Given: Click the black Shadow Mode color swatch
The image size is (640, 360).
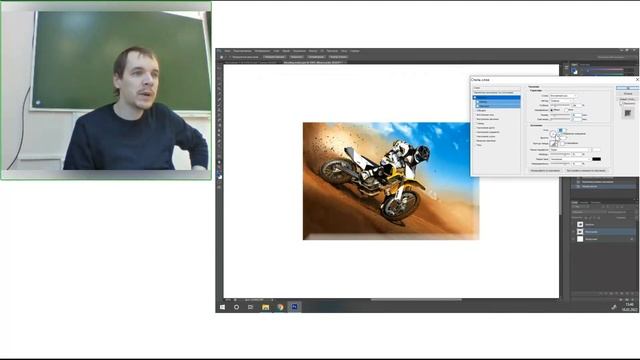Looking at the screenshot, I should click(x=596, y=159).
